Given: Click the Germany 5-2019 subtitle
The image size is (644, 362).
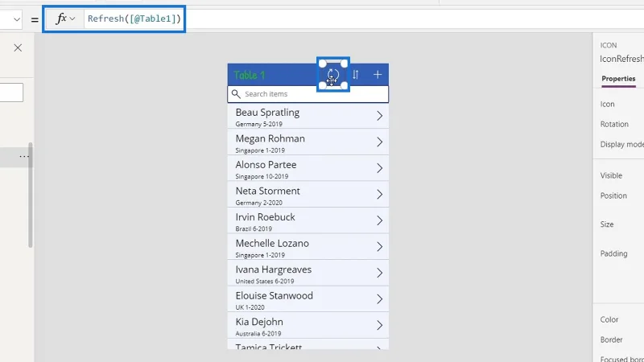Looking at the screenshot, I should point(258,124).
